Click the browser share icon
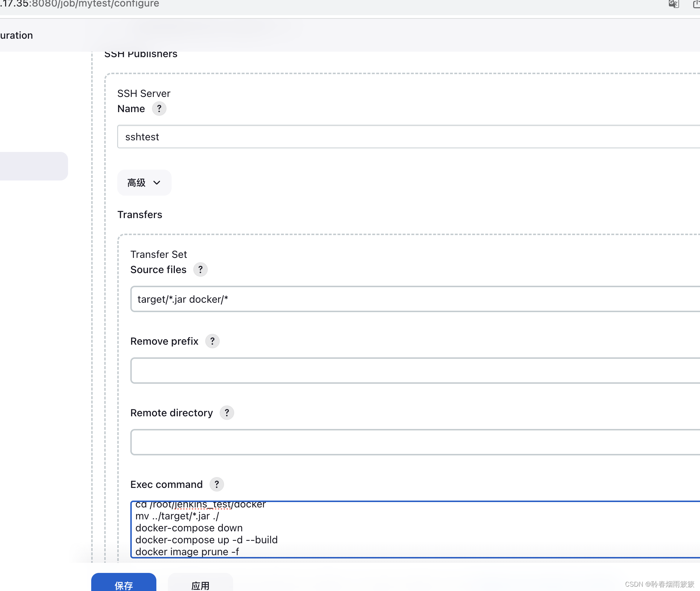Screen dimensions: 700x591 [696, 4]
